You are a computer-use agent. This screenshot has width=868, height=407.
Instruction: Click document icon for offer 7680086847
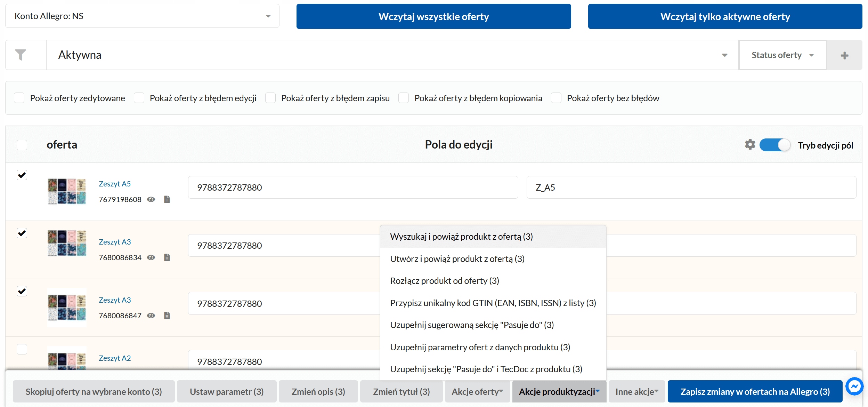click(167, 316)
